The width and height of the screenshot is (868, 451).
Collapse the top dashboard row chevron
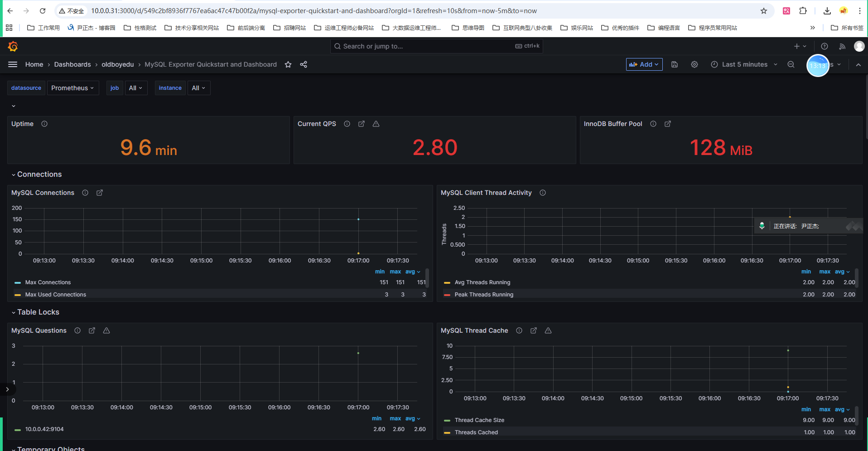14,106
